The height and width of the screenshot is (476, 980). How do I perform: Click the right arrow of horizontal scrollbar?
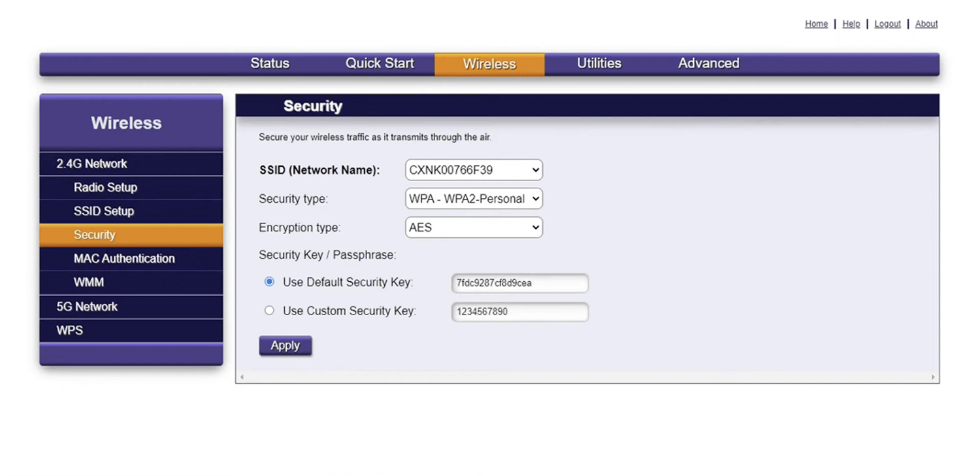933,377
